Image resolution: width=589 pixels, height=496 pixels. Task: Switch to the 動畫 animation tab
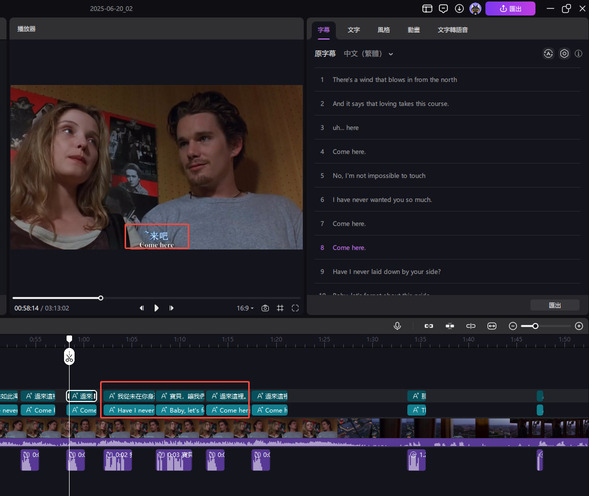point(414,30)
